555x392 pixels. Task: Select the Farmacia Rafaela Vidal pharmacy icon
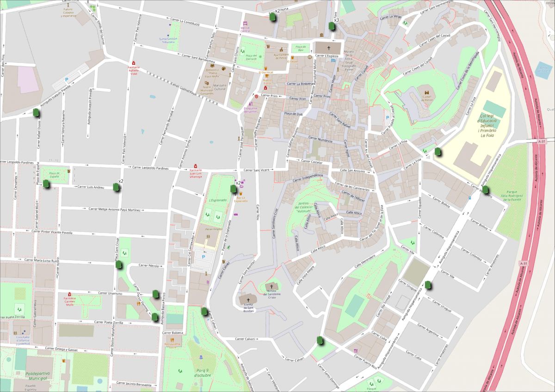(133, 63)
